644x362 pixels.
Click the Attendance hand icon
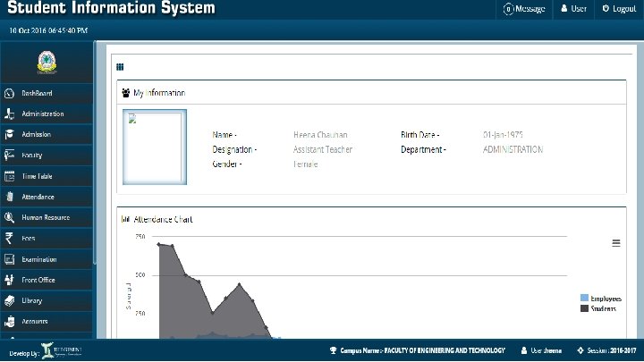point(9,197)
